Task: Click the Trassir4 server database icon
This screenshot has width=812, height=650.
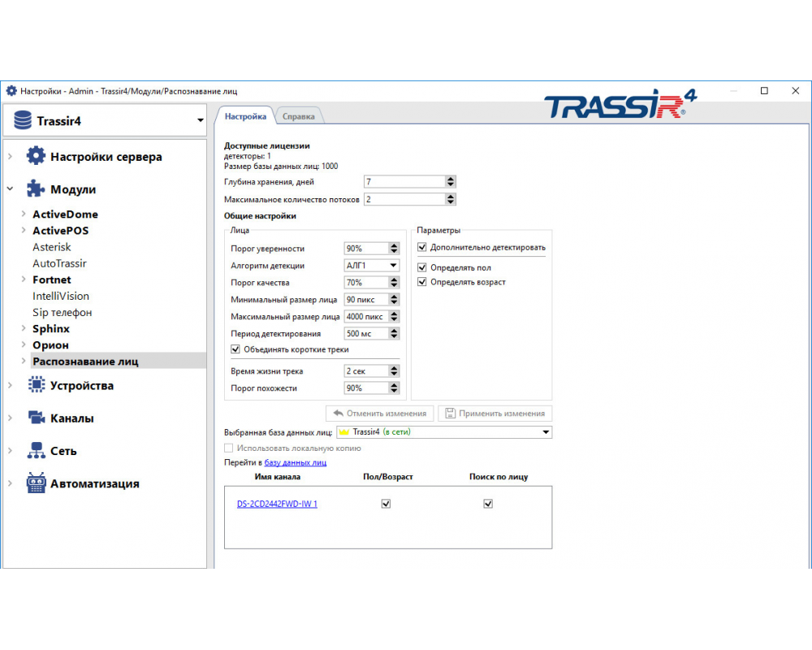Action: 23,120
